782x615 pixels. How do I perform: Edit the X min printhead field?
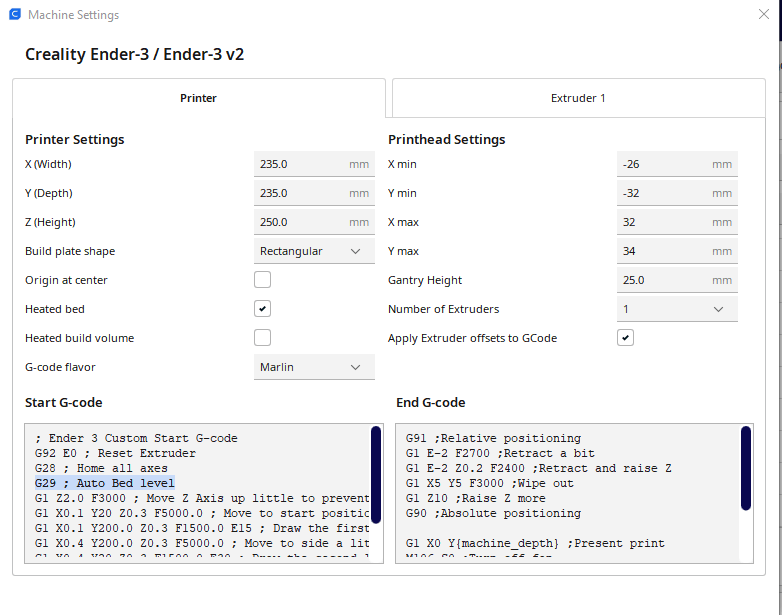[x=677, y=164]
